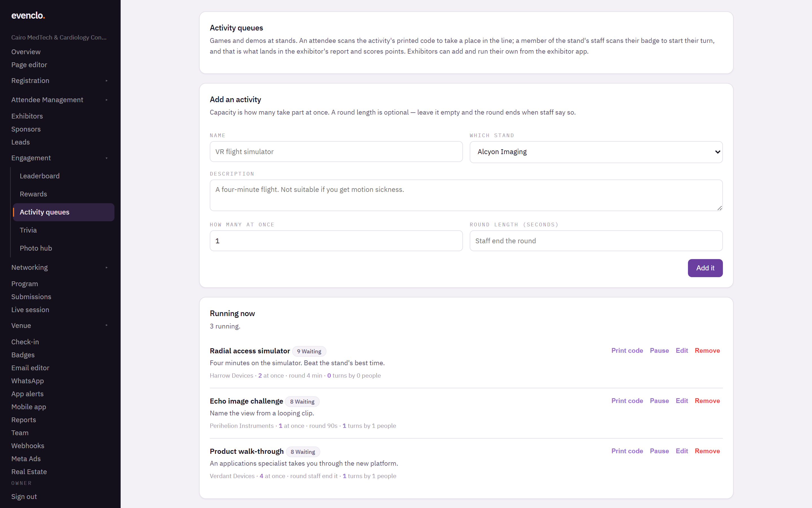Open Exhibitors in the sidebar

click(27, 116)
